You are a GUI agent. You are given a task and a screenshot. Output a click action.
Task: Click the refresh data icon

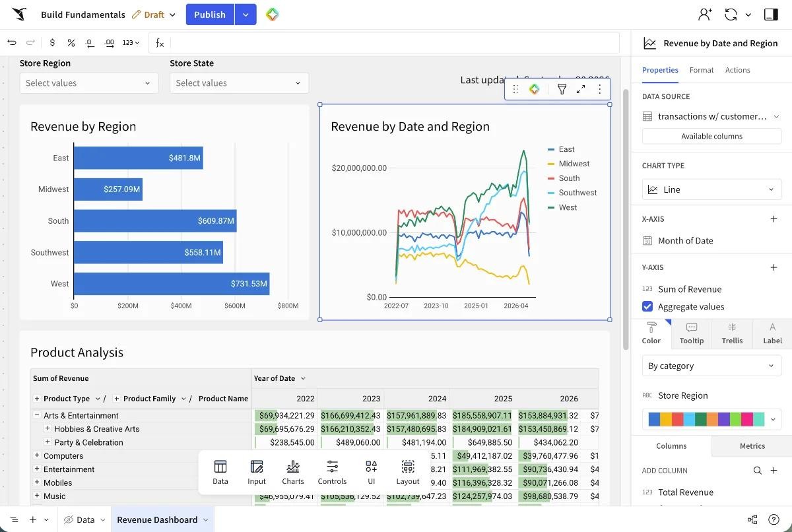tap(731, 15)
